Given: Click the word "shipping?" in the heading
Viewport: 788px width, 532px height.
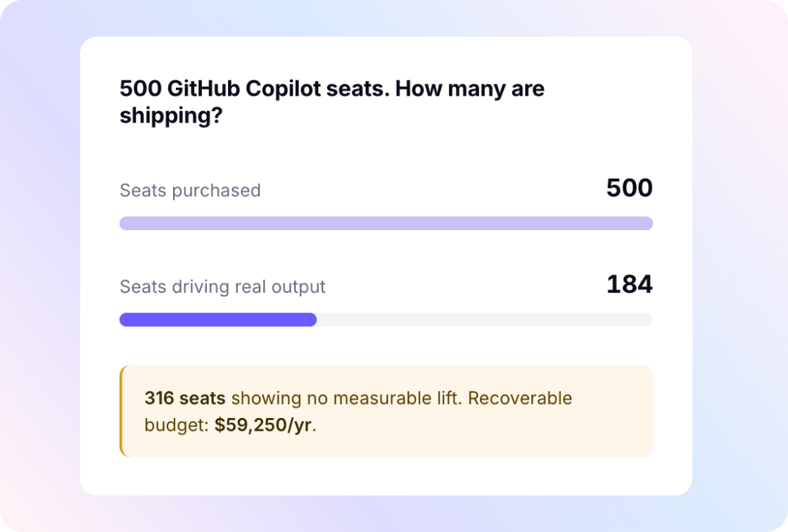Looking at the screenshot, I should [x=171, y=116].
